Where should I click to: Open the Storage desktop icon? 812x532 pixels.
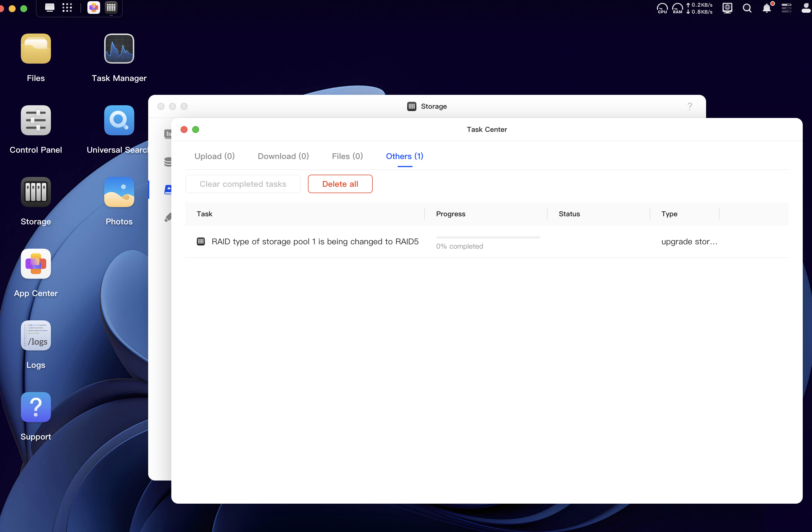pos(36,192)
